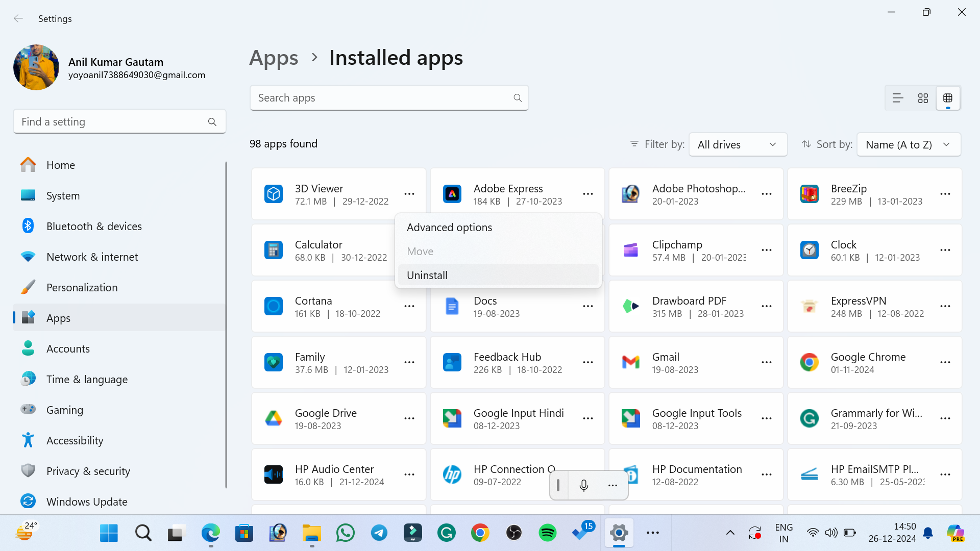Show hidden system tray icons
Screen dimensions: 980x551
(730, 533)
